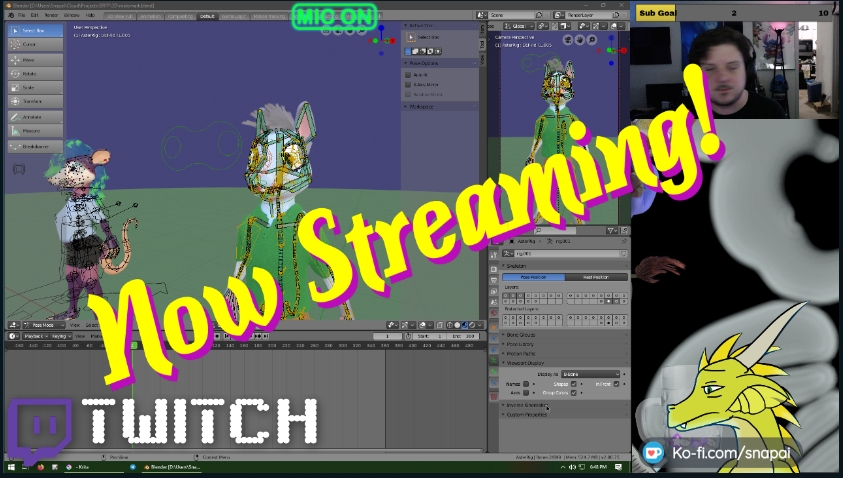Toggle the X-Axis Mirror checkbox
Viewport: 843px width, 478px height.
(408, 84)
